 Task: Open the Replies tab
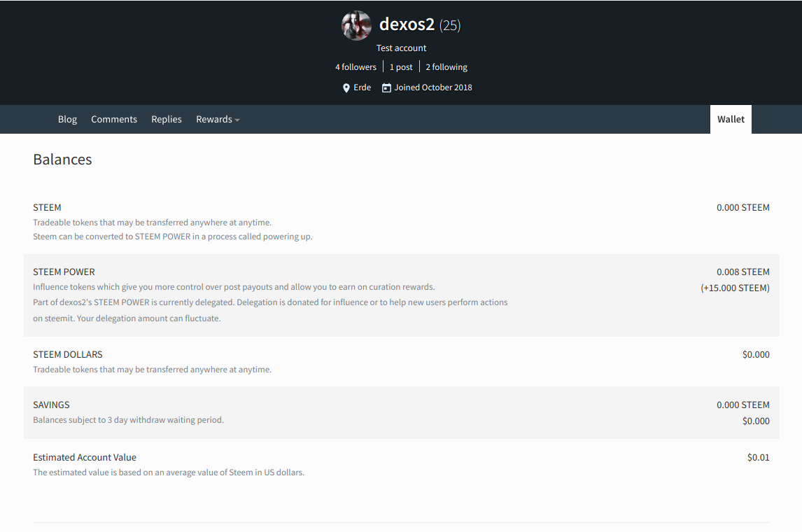[x=167, y=119]
